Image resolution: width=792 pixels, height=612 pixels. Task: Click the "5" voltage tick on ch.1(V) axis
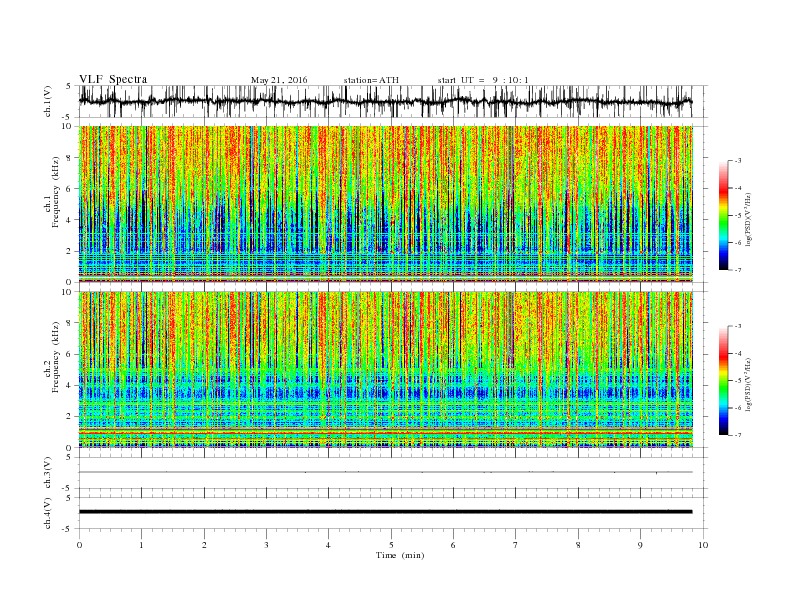pos(69,86)
